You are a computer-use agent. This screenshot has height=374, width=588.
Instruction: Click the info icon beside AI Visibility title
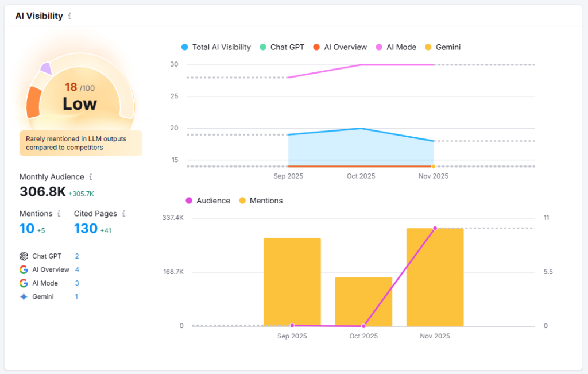tap(69, 16)
